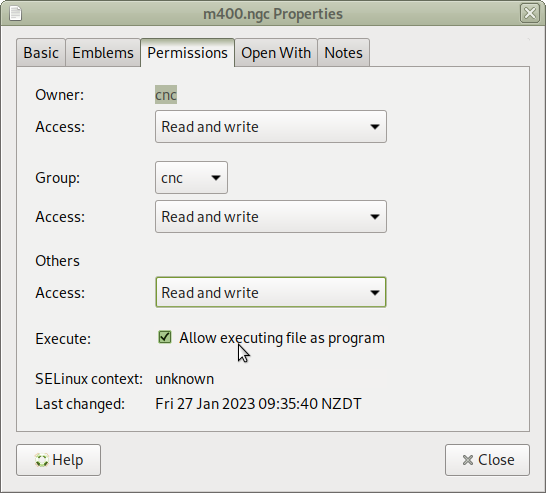Click the document icon in the title bar
The height and width of the screenshot is (493, 546).
pyautogui.click(x=15, y=14)
